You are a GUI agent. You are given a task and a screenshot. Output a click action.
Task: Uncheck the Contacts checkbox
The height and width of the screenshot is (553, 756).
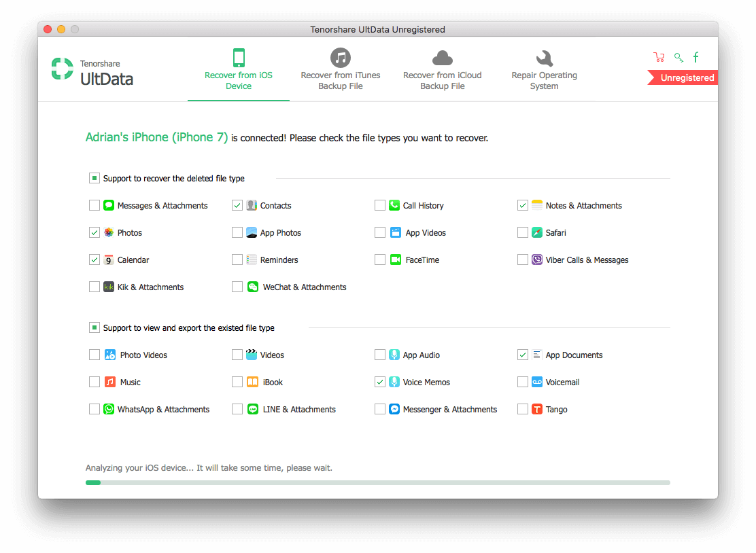point(237,205)
